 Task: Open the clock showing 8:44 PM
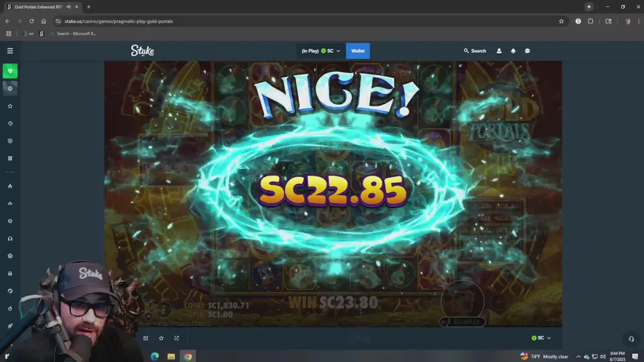617,356
